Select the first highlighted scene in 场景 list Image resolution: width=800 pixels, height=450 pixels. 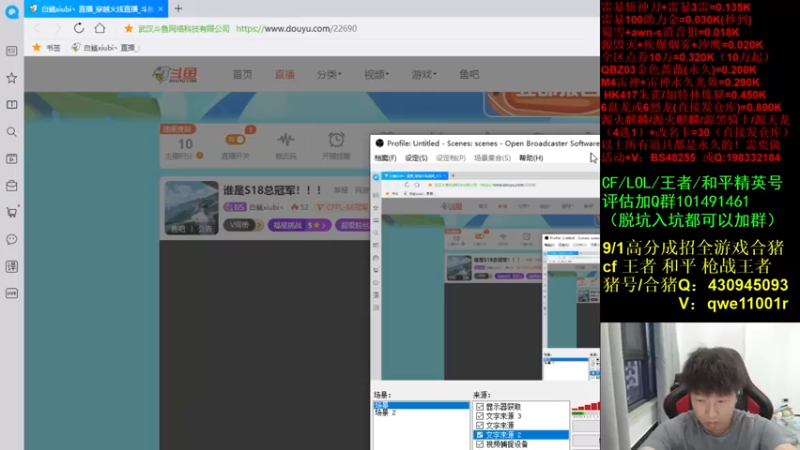click(421, 405)
